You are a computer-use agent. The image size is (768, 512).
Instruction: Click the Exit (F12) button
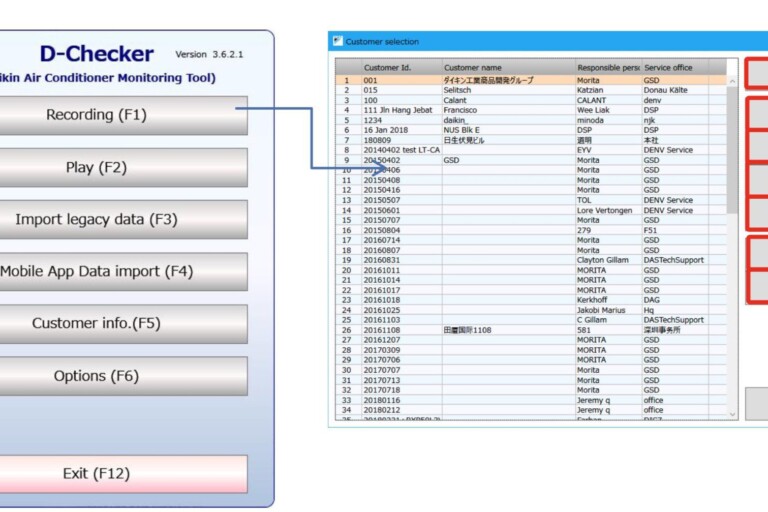point(122,474)
